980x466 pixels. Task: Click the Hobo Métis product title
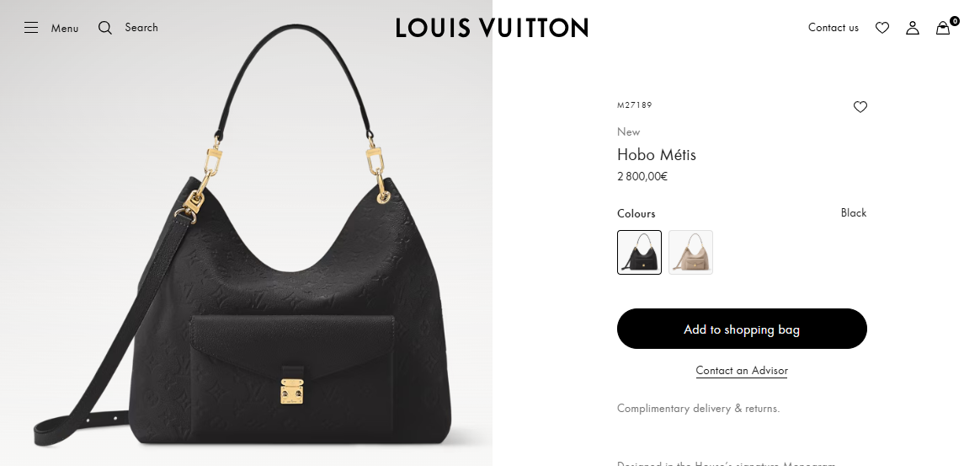[x=656, y=154]
